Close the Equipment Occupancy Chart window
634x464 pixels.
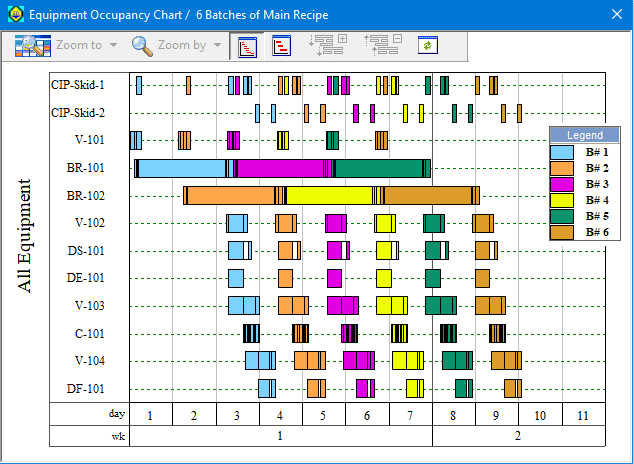point(617,14)
